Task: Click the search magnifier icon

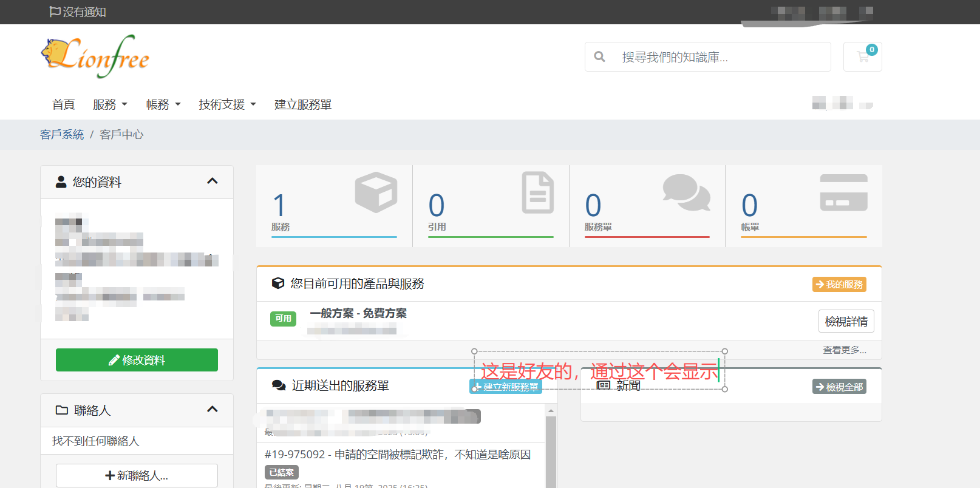Action: pyautogui.click(x=599, y=56)
